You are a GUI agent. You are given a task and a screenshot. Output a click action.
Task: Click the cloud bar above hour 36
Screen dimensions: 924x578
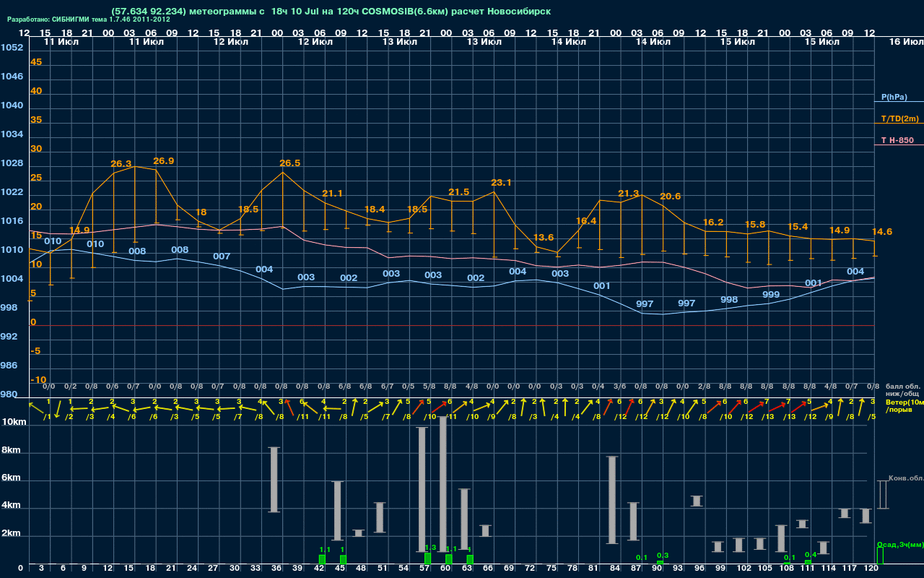point(274,480)
